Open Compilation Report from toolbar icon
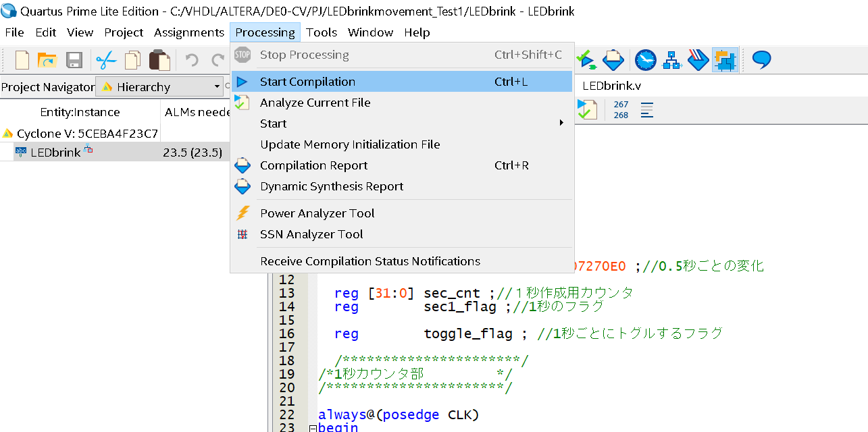This screenshot has height=432, width=868. click(613, 60)
